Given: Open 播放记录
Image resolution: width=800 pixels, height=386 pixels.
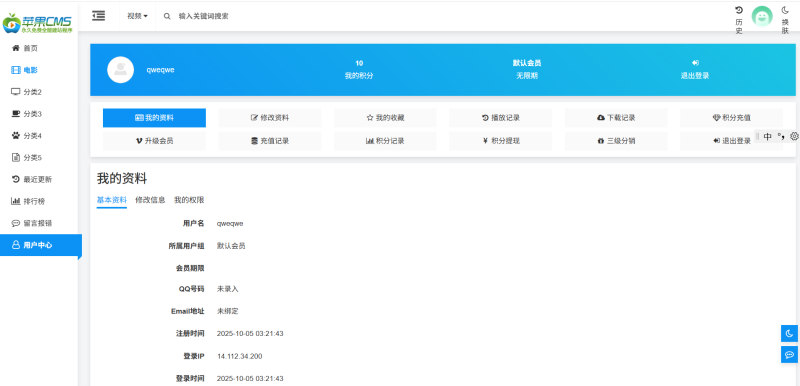Looking at the screenshot, I should click(501, 118).
